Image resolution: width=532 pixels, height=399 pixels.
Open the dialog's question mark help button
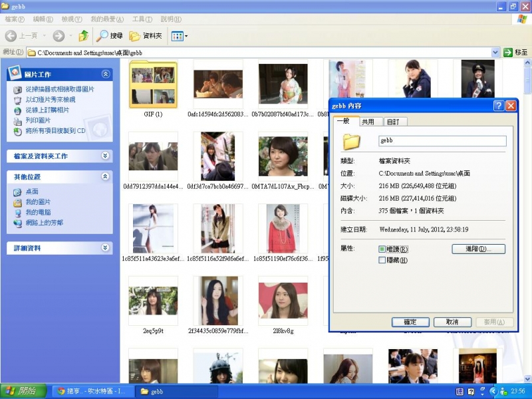pos(499,106)
